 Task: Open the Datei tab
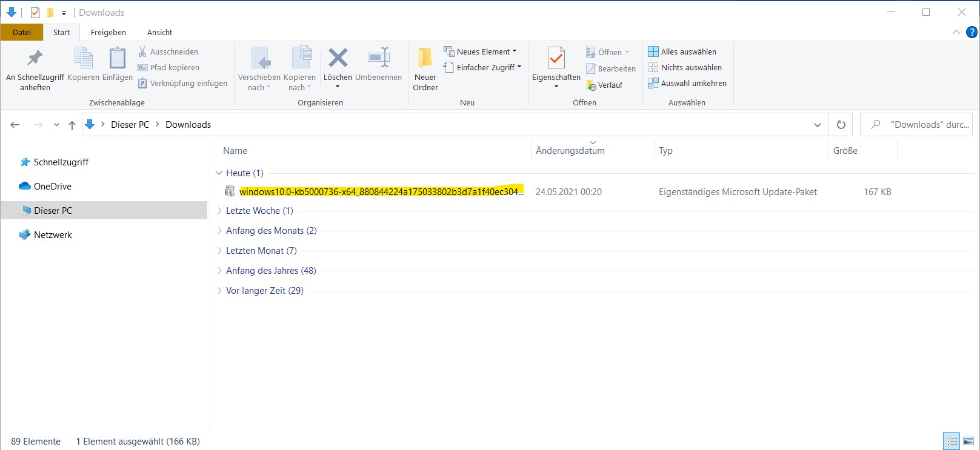point(22,32)
